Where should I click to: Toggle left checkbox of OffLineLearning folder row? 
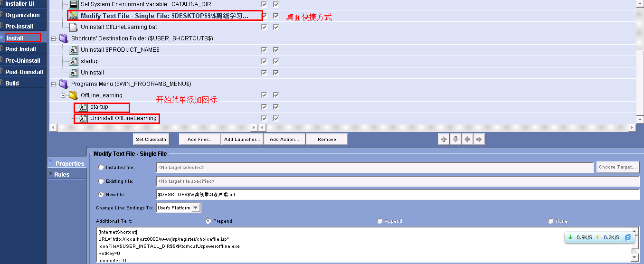264,95
